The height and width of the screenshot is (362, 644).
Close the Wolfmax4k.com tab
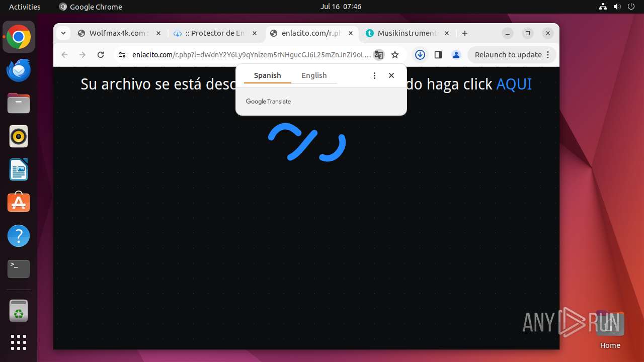[158, 33]
